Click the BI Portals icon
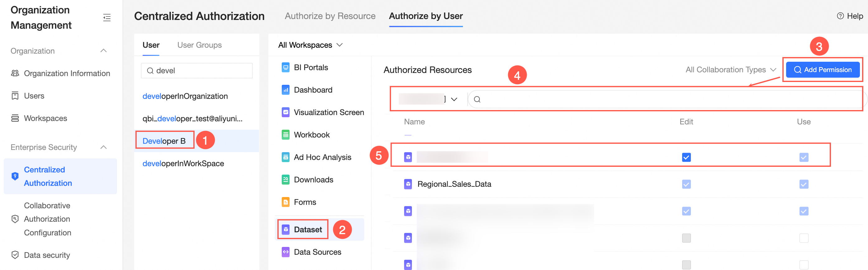 [x=285, y=67]
